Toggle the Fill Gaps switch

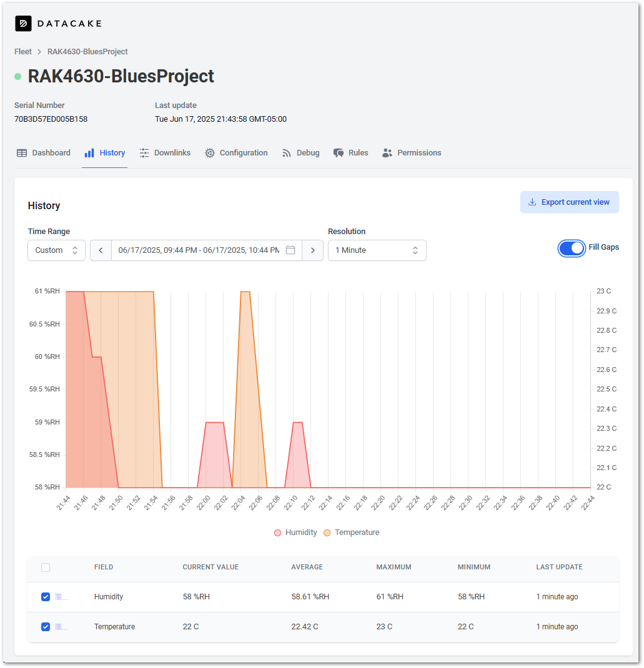[x=572, y=248]
